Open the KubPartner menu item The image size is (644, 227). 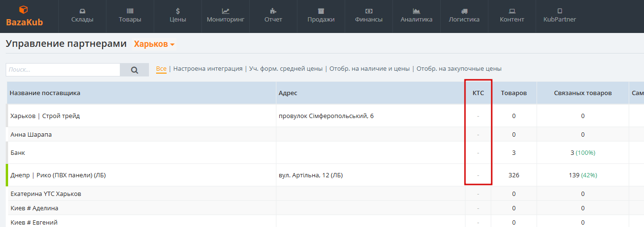pyautogui.click(x=560, y=16)
